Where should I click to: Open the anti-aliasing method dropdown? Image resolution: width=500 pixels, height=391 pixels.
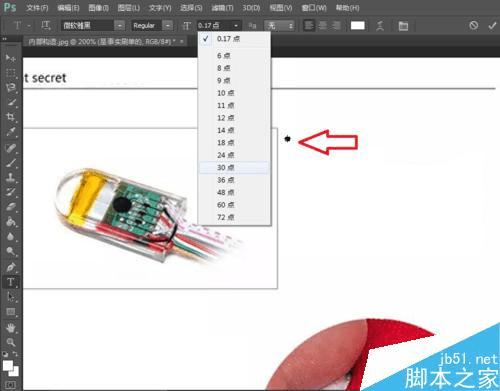[279, 25]
